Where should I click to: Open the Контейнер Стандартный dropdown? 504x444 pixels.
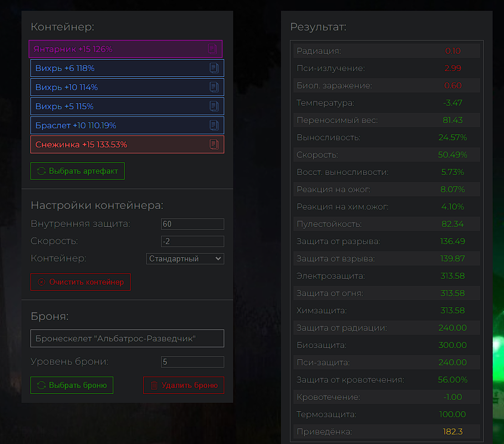coord(185,258)
